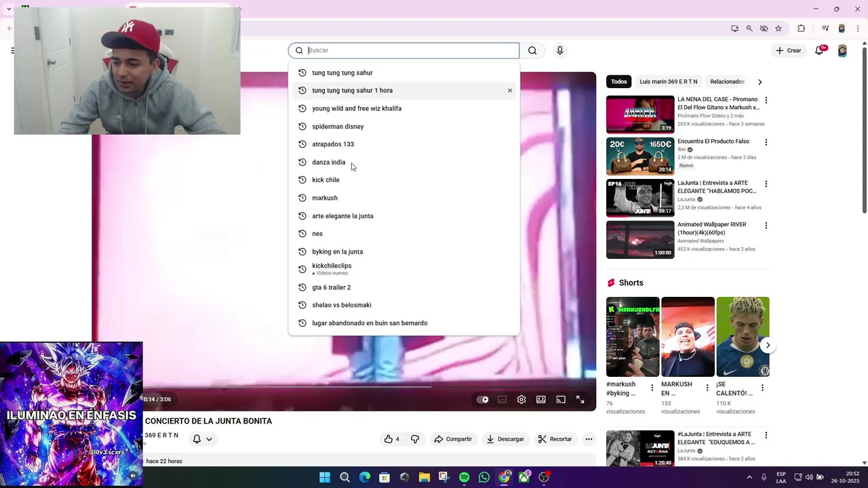Choose 'kick chile' search suggestion

(x=404, y=180)
